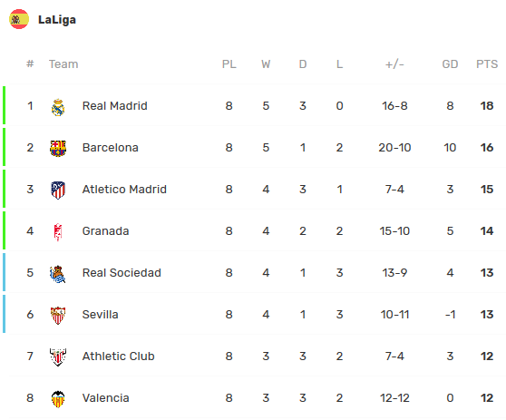This screenshot has height=420, width=506.
Task: Click the PL column header
Action: [x=229, y=63]
